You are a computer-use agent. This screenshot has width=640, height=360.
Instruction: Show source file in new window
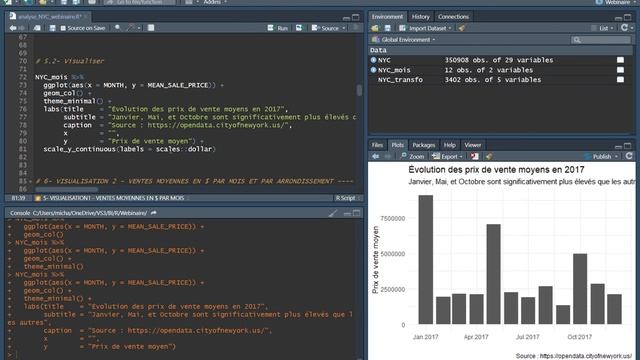coord(37,28)
